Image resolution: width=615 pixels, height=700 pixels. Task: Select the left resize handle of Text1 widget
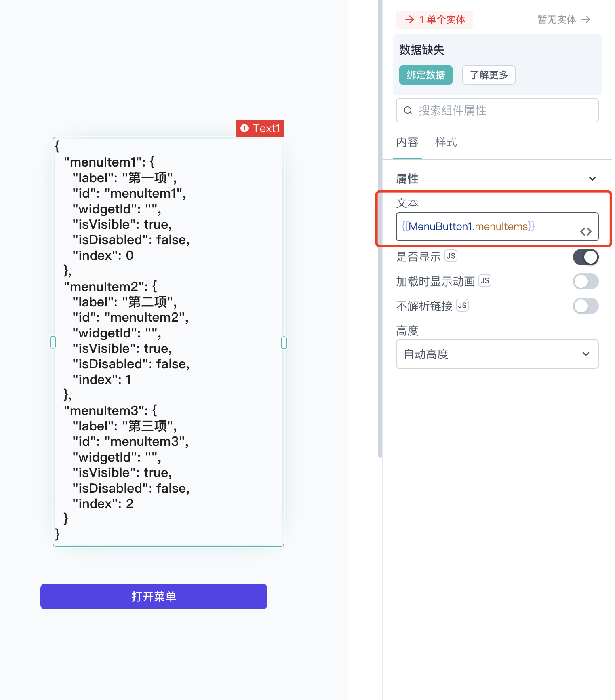click(x=53, y=342)
